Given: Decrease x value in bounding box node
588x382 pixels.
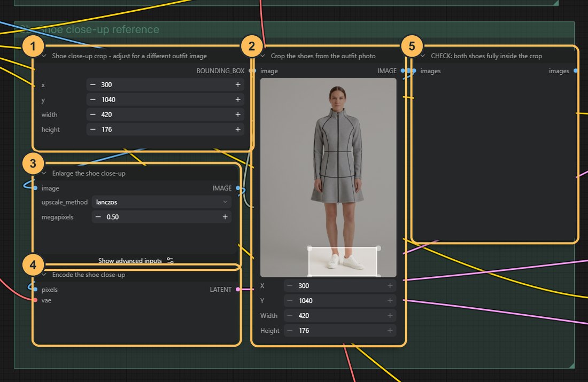Looking at the screenshot, I should click(x=92, y=85).
